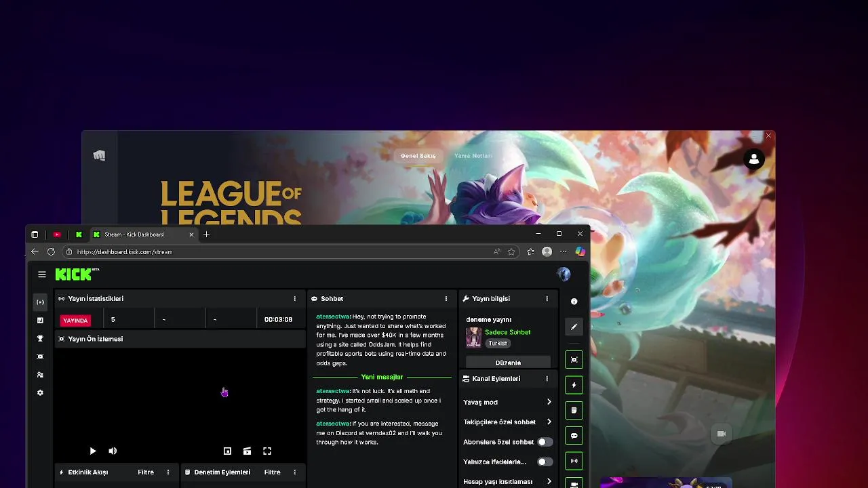This screenshot has width=868, height=488.
Task: Toggle Yalnızca İfadelerle switch
Action: [545, 462]
